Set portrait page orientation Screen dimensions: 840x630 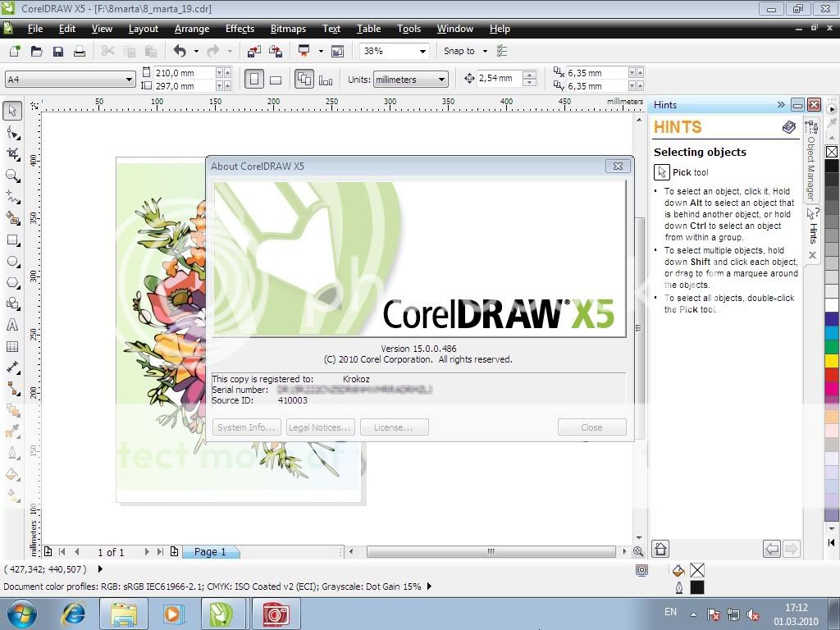tap(254, 80)
